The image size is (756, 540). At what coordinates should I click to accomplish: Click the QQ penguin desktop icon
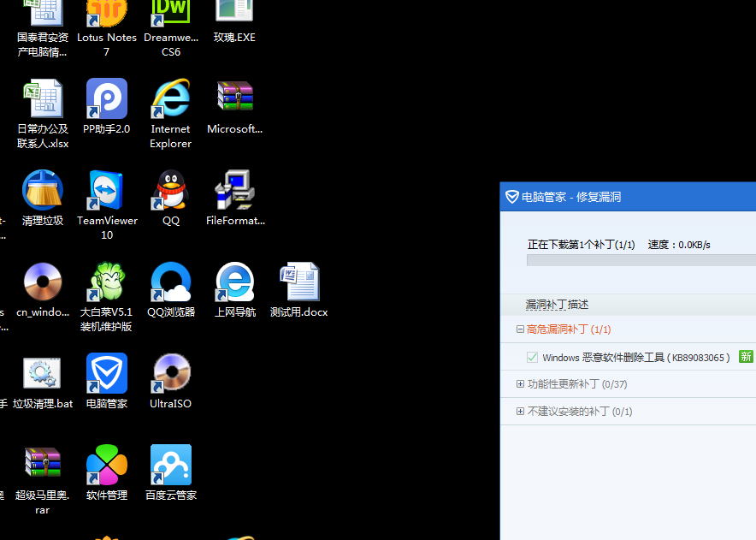171,190
